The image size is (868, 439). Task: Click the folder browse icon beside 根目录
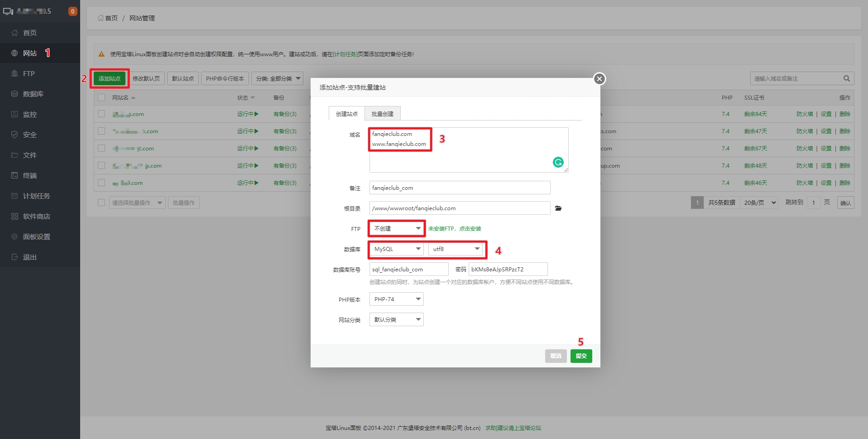(x=558, y=208)
